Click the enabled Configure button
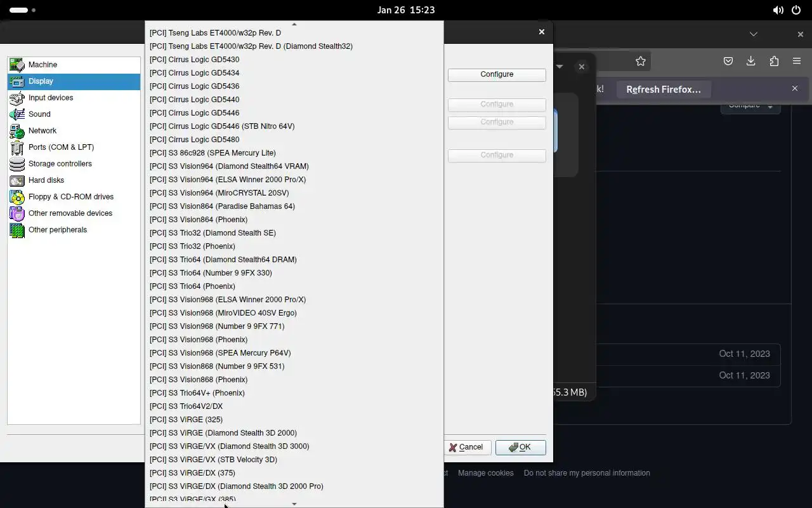Viewport: 812px width, 508px height. point(497,74)
